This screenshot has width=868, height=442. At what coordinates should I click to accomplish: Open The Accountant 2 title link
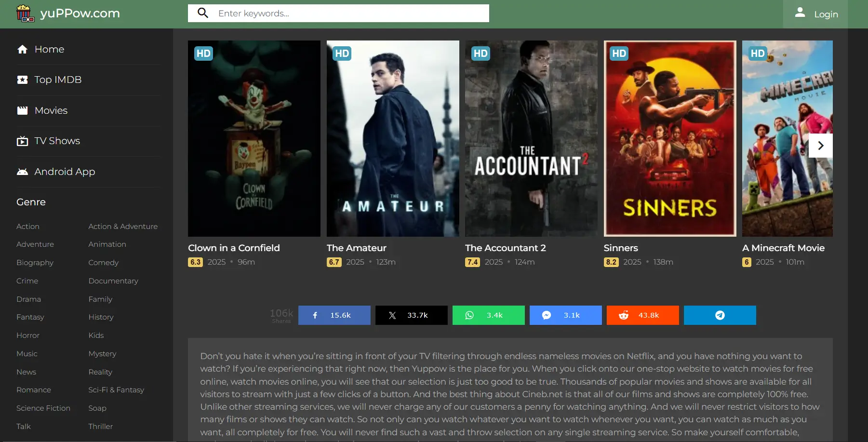coord(506,248)
